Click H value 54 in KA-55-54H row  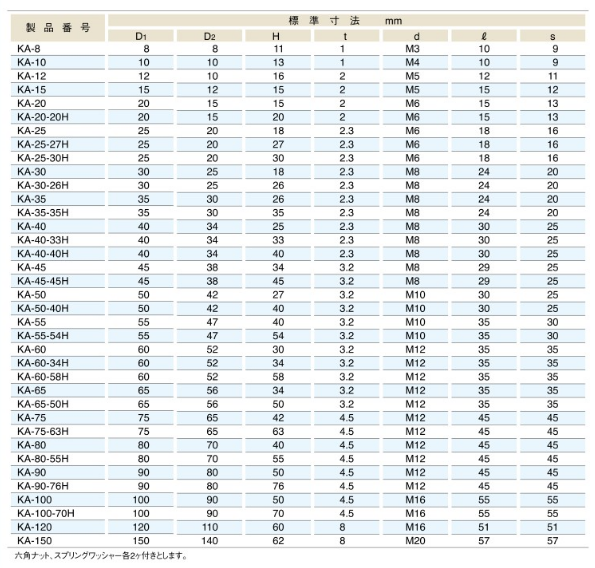[x=278, y=336]
